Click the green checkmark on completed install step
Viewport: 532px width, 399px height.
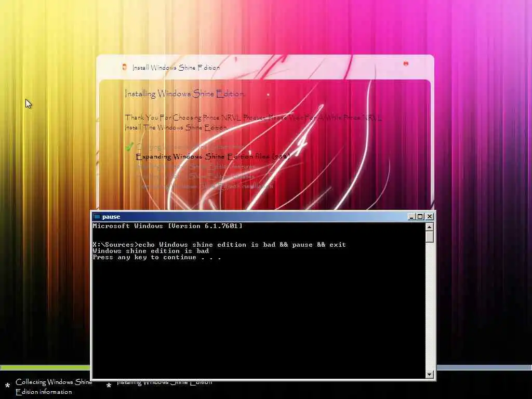click(x=129, y=147)
